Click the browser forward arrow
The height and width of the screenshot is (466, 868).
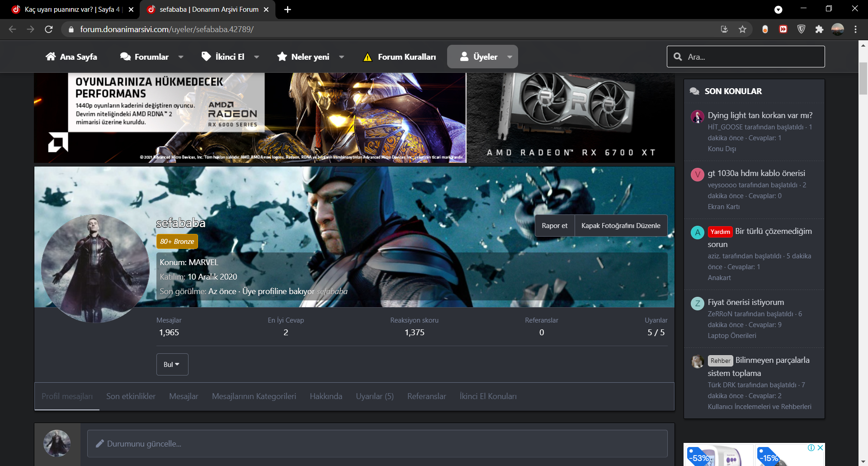point(31,29)
